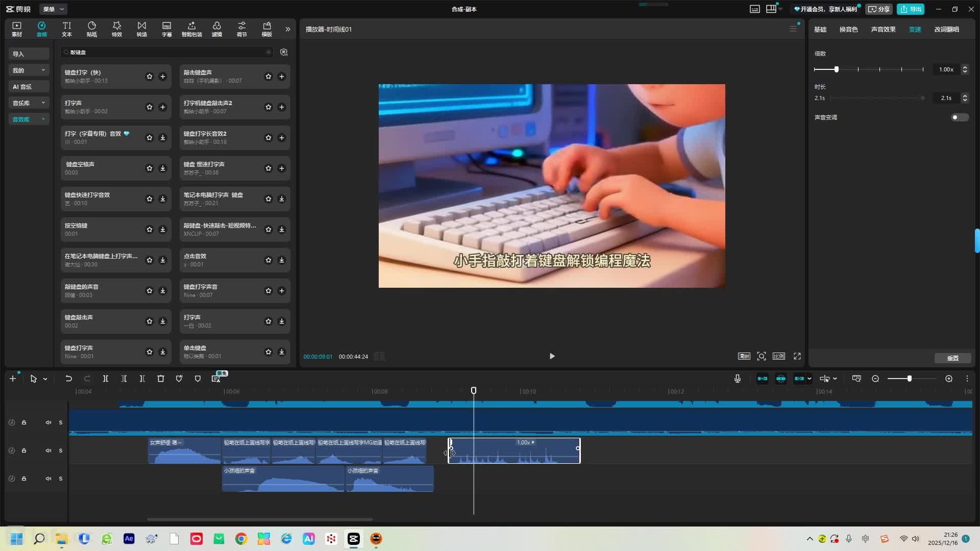This screenshot has width=980, height=551.
Task: Open the 菜单 menu dropdown
Action: pos(53,9)
